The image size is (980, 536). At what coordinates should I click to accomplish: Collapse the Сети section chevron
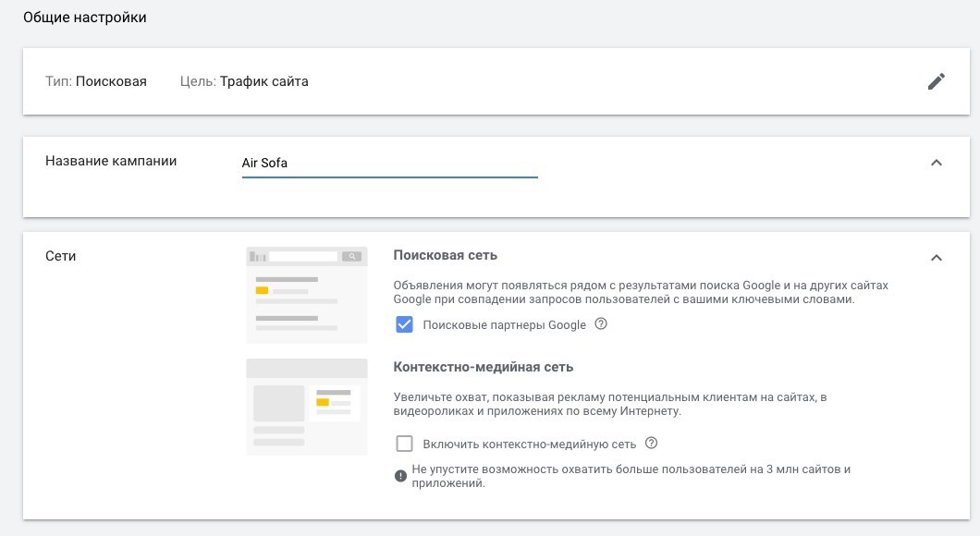[937, 258]
